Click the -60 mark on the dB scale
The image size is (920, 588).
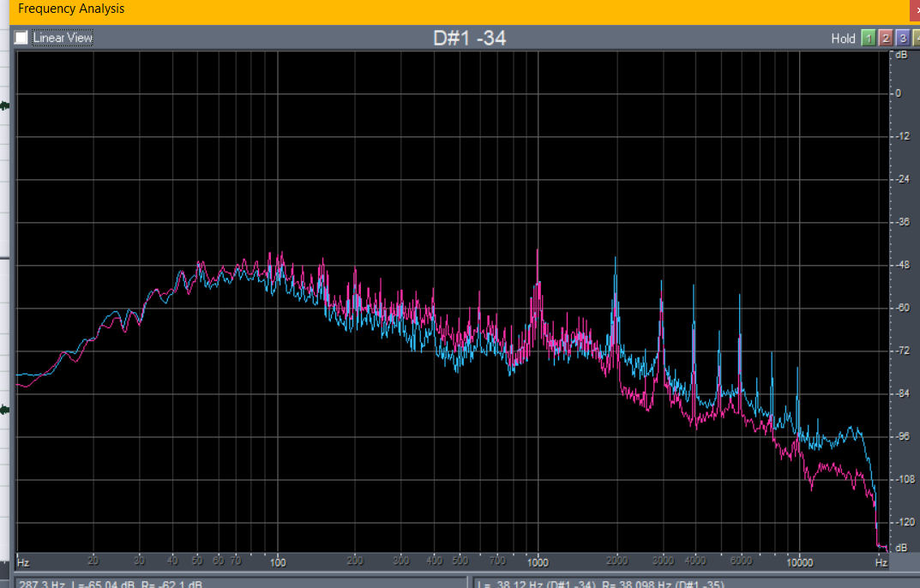pos(901,308)
